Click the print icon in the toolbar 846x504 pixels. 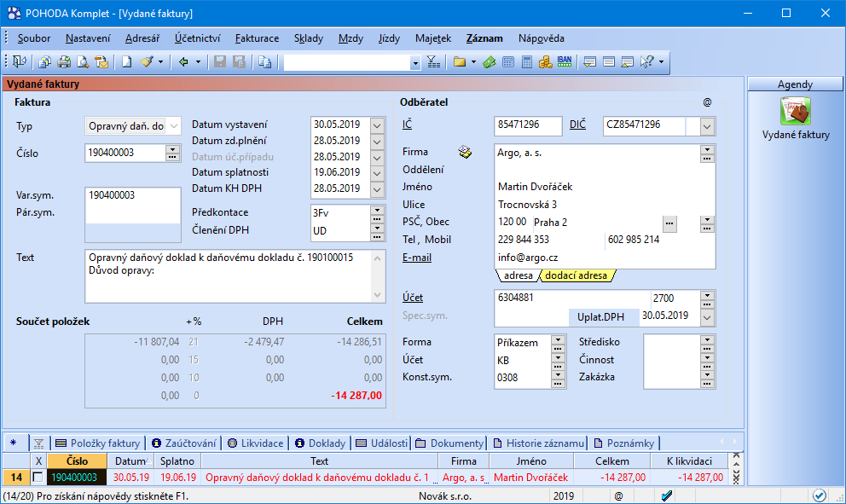click(x=64, y=62)
